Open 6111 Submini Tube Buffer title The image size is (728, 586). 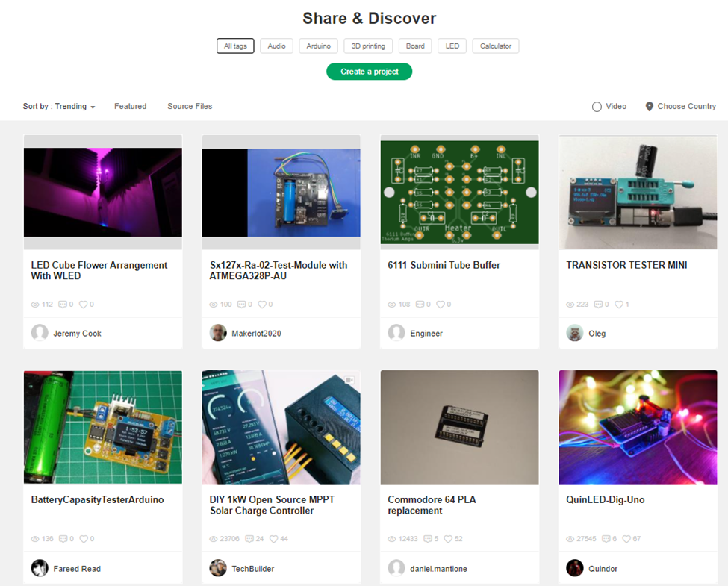tap(444, 265)
